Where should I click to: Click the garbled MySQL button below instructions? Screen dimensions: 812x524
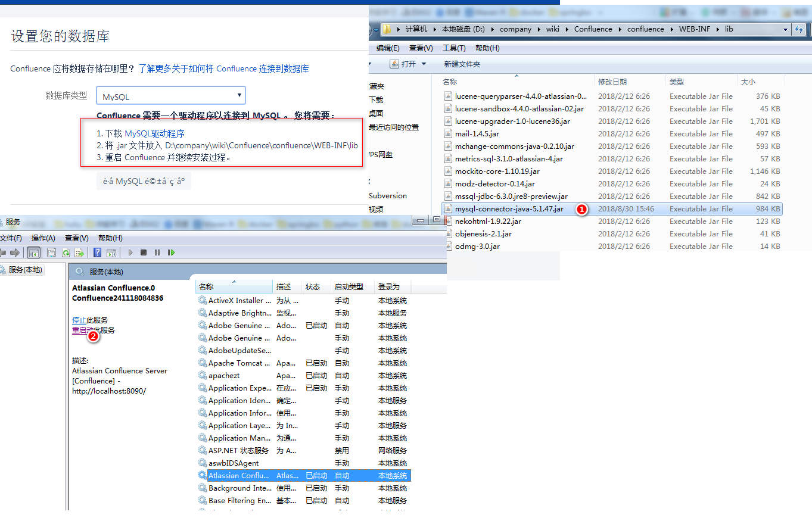(144, 182)
